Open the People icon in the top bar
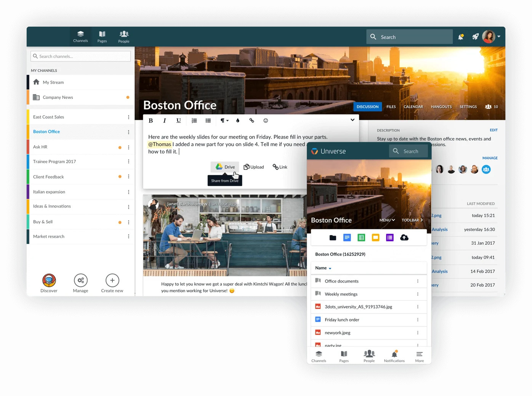 [x=124, y=37]
